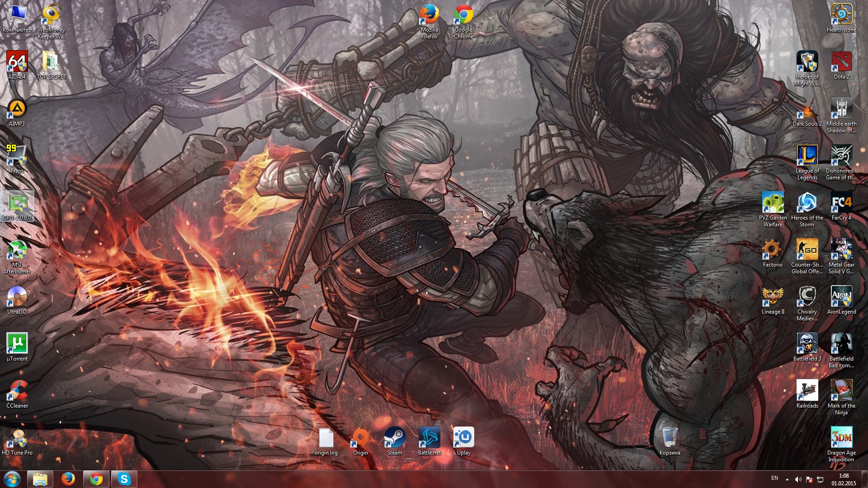Launch AIMP3 music player
Image resolution: width=868 pixels, height=488 pixels.
point(17,113)
